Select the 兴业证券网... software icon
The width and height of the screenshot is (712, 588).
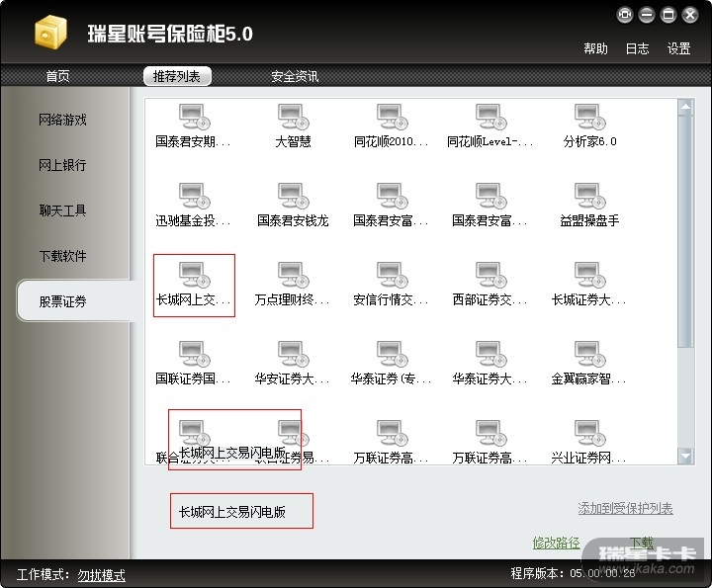pos(589,433)
